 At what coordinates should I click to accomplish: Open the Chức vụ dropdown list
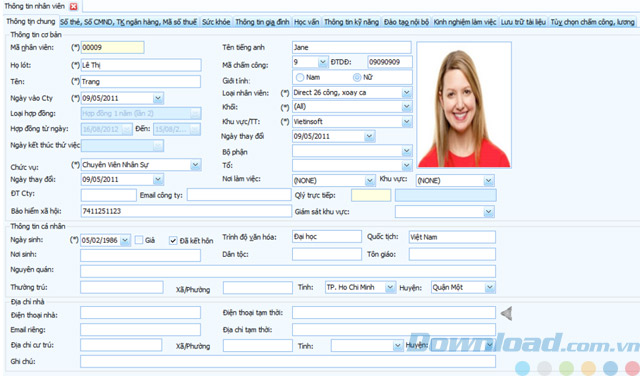tap(196, 165)
